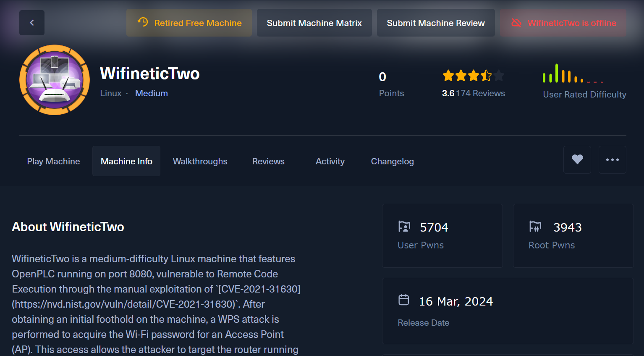The image size is (644, 356).
Task: Click the offline cloud icon
Action: pyautogui.click(x=516, y=23)
